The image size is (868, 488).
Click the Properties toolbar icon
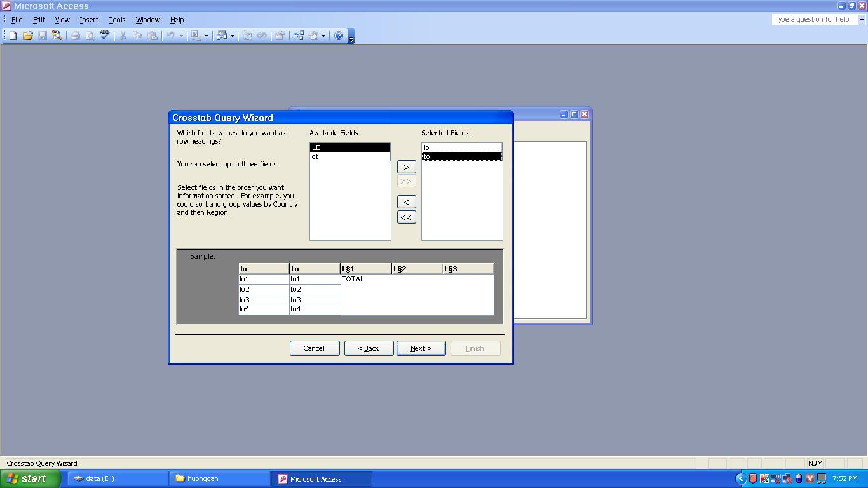[280, 36]
